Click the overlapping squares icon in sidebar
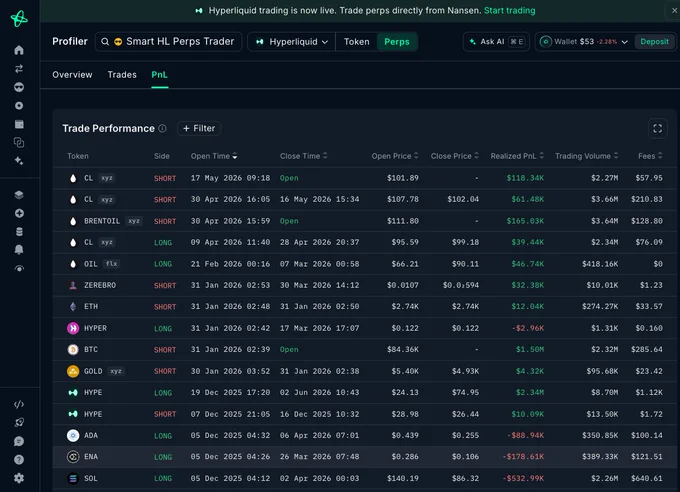The width and height of the screenshot is (680, 492). (x=19, y=142)
